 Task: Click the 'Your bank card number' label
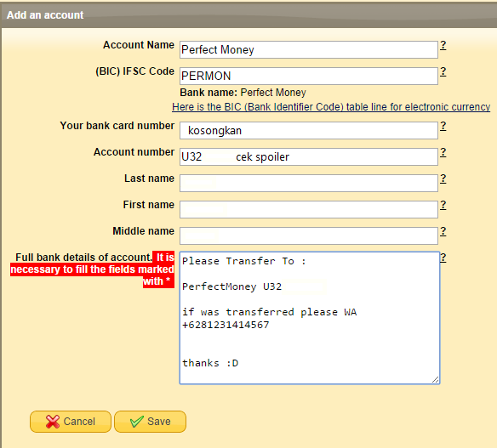coord(117,126)
